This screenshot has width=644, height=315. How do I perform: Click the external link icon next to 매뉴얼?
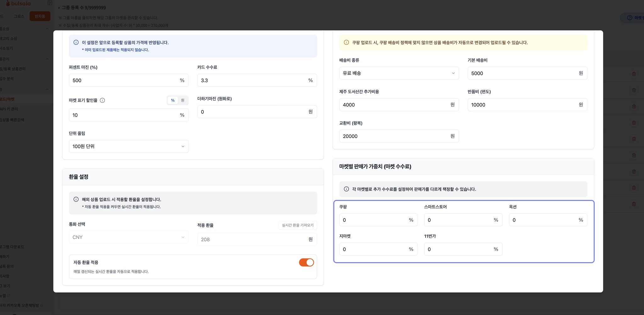click(x=8, y=296)
